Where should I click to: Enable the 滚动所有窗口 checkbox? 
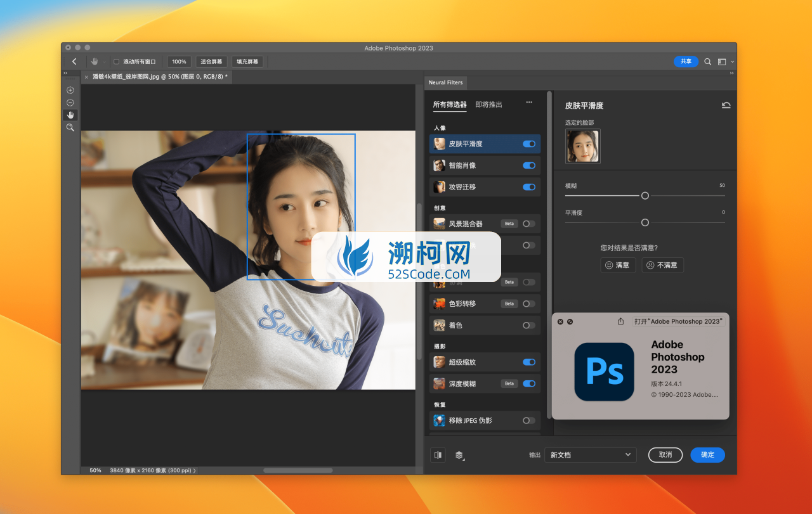coord(116,61)
